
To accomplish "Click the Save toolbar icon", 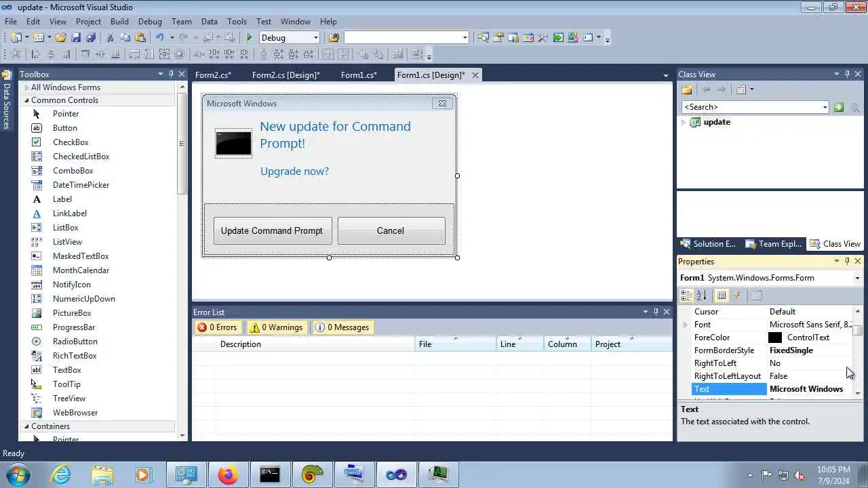I will point(76,38).
